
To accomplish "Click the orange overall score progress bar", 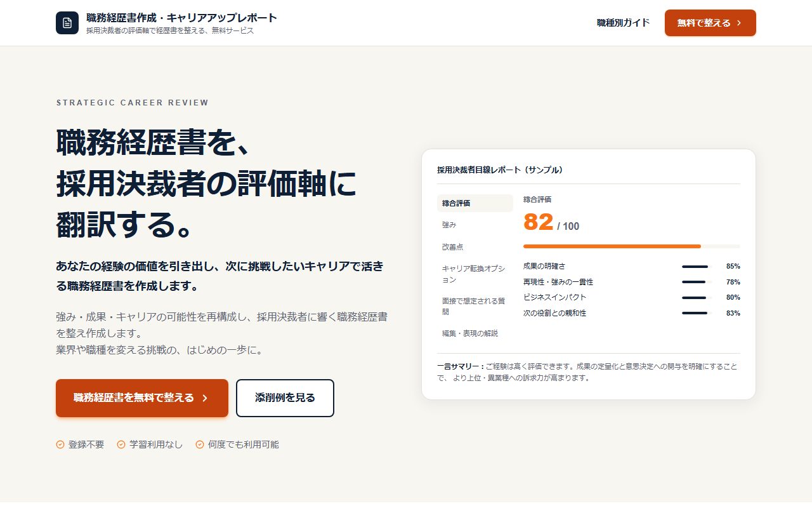I will 632,246.
